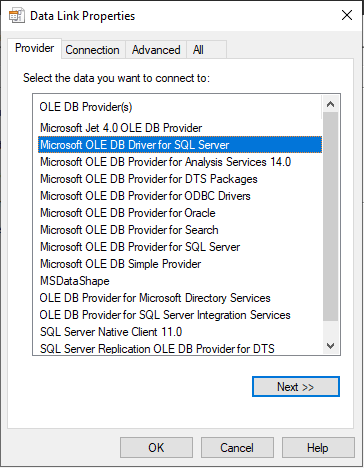Open Help for this dialog

point(318,448)
